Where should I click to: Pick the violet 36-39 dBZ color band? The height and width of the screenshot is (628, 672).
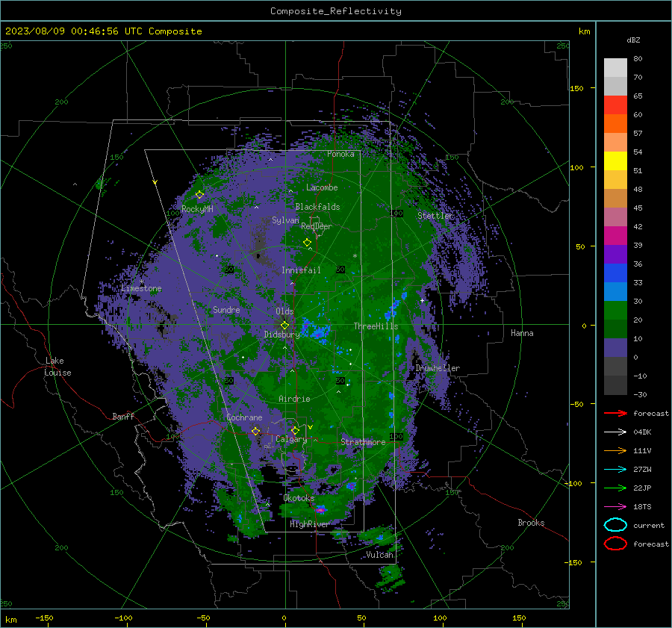click(x=615, y=254)
